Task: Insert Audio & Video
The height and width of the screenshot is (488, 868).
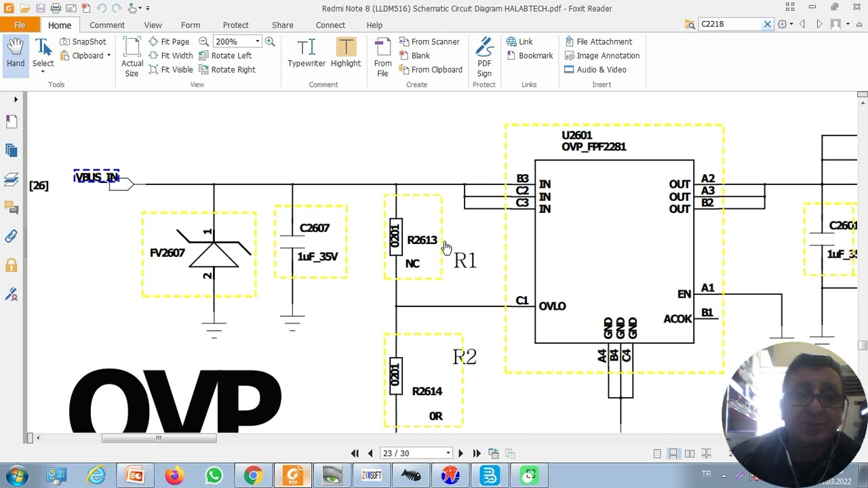Action: [595, 69]
